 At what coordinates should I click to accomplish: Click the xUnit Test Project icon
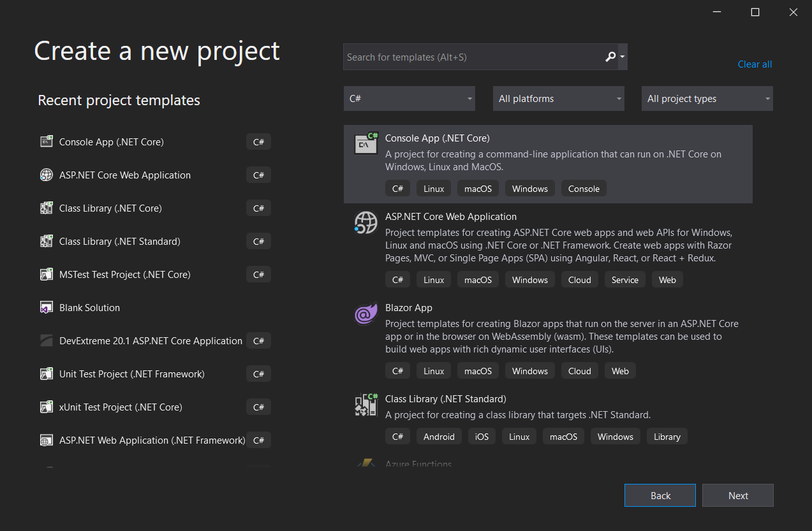(46, 407)
